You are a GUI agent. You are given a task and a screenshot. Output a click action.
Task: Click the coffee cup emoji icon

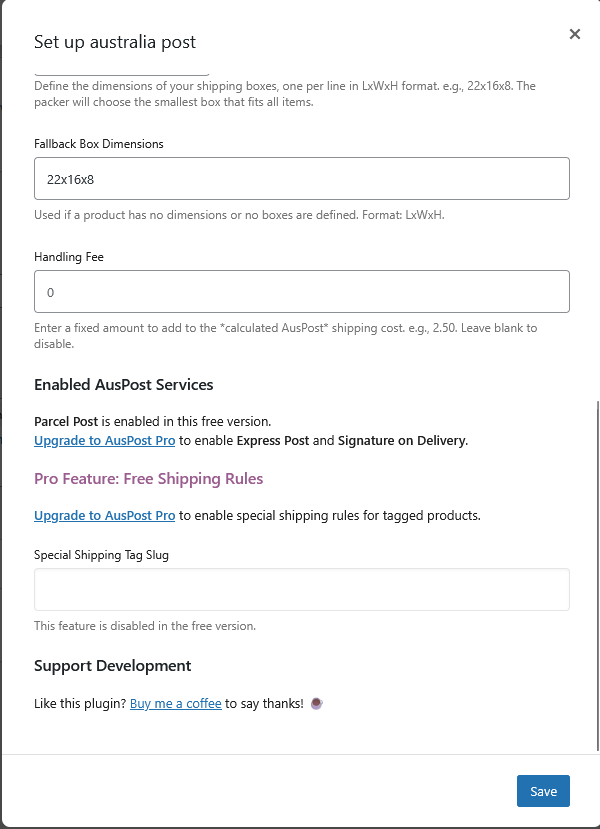[x=317, y=704]
